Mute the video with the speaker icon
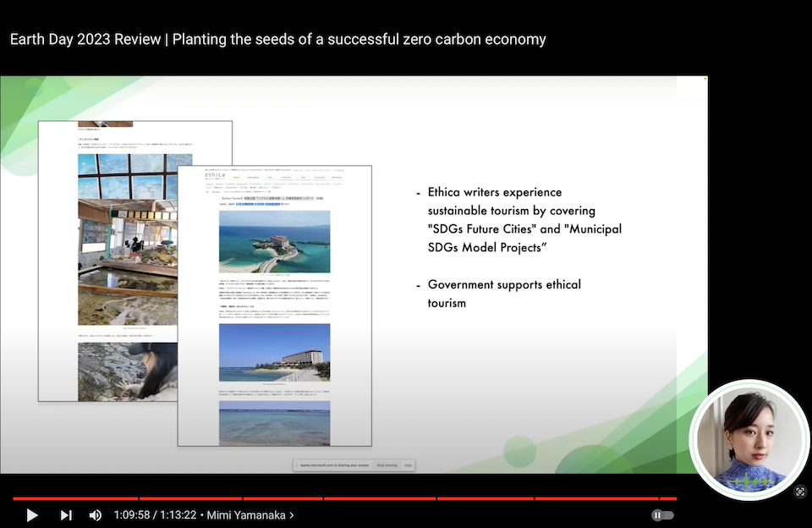812x528 pixels. [x=96, y=514]
